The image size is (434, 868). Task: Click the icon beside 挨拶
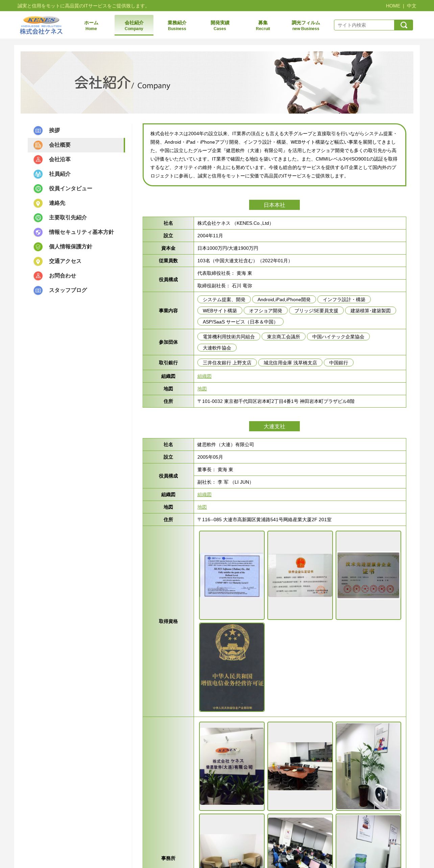point(38,130)
